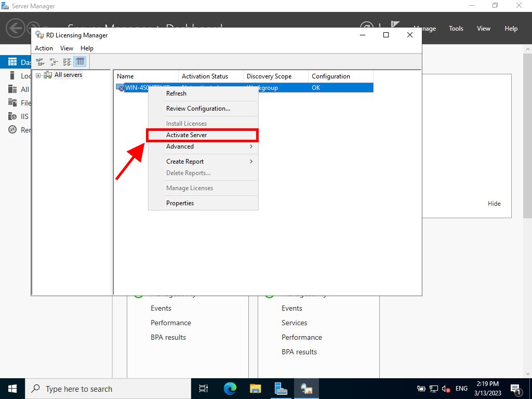
Task: Click BPA results in the right tile
Action: pyautogui.click(x=299, y=352)
